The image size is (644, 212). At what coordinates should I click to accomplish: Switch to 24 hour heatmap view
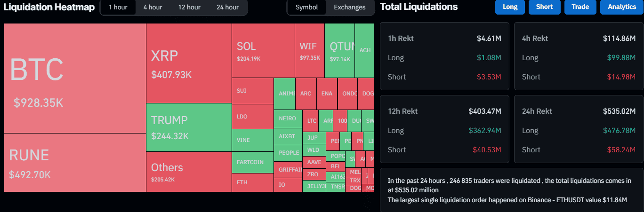coord(227,8)
